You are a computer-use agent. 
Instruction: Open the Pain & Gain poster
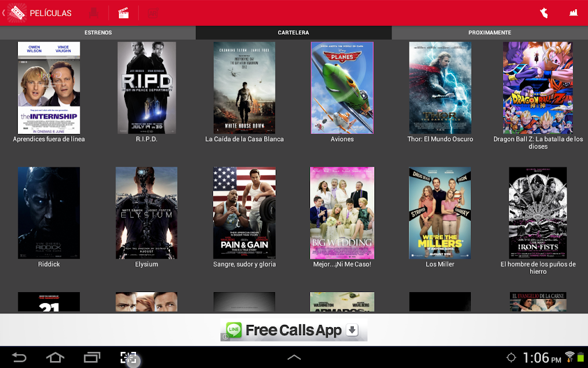point(244,213)
